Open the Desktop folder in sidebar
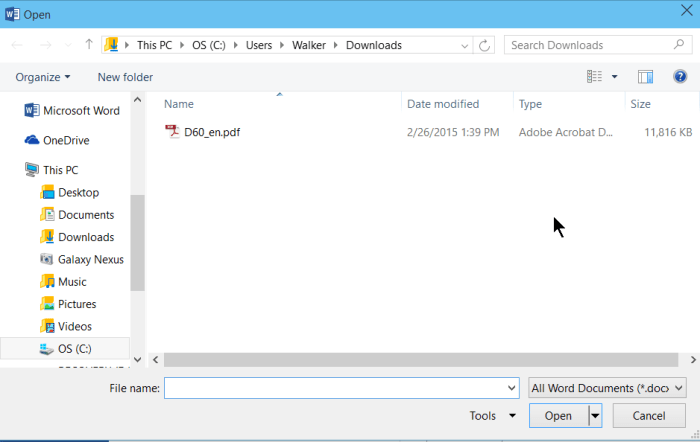Viewport: 700px width, 442px height. 70,192
